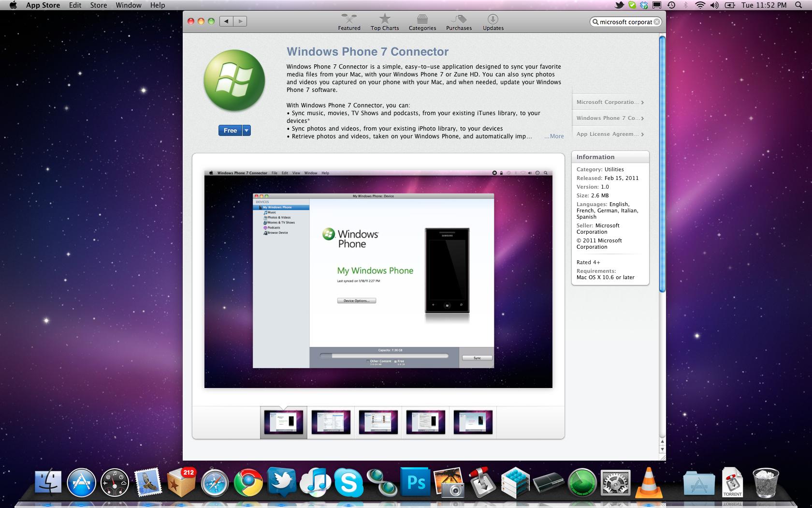Click the green Windows Phone 7 Connector app icon
This screenshot has width=812, height=508.
(x=234, y=80)
